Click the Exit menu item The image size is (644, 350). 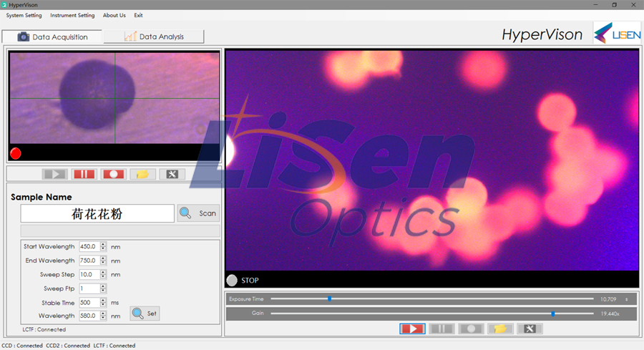coord(138,15)
